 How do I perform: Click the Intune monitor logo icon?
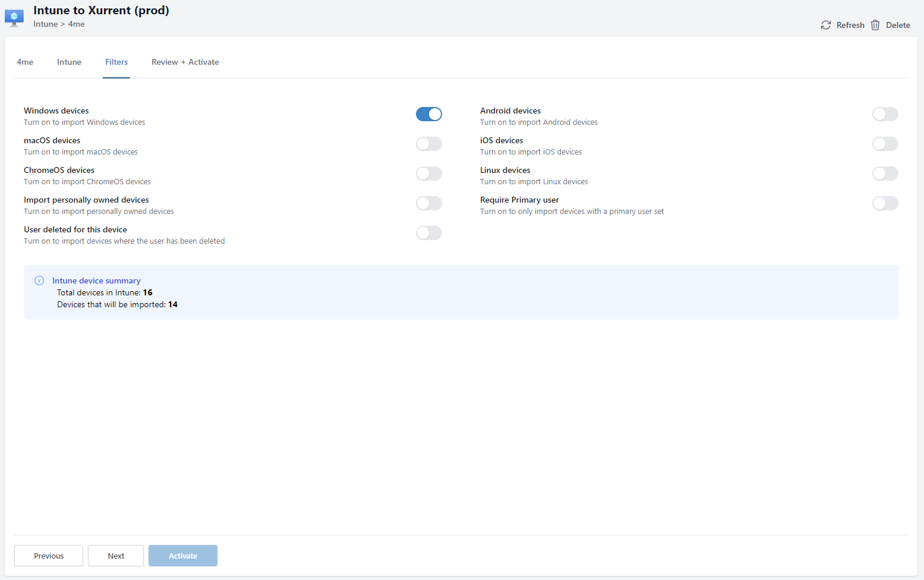pos(14,18)
